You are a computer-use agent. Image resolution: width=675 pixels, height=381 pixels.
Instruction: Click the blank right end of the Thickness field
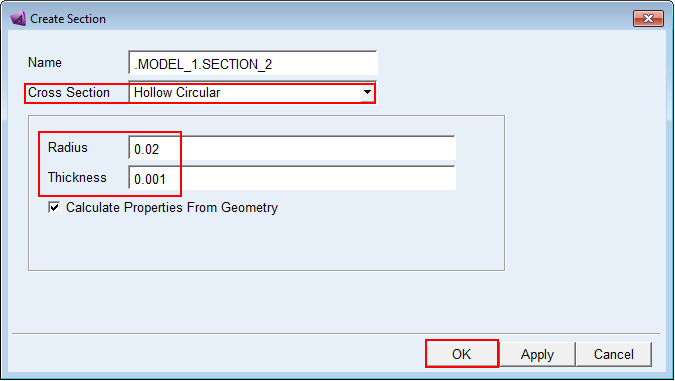click(x=387, y=178)
